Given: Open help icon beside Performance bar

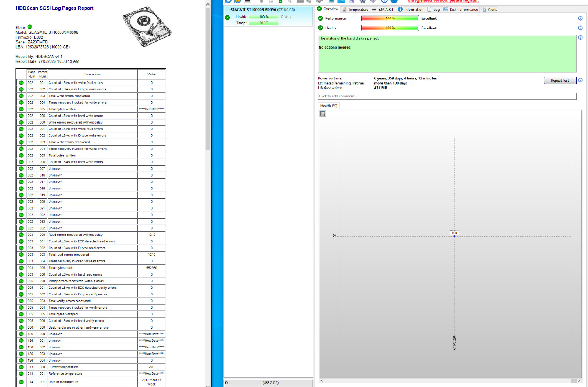Looking at the screenshot, I should click(x=580, y=18).
